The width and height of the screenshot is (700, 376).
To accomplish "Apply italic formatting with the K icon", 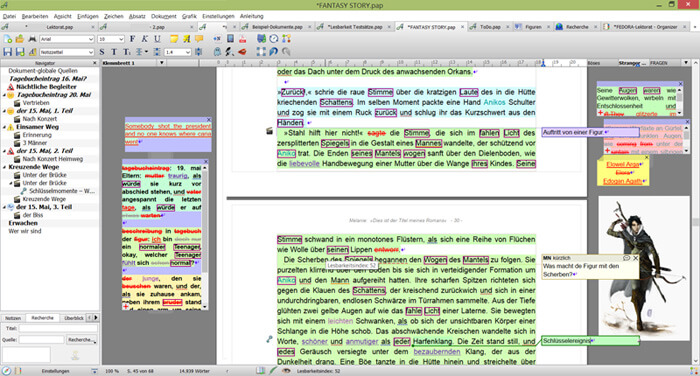I will click(145, 39).
